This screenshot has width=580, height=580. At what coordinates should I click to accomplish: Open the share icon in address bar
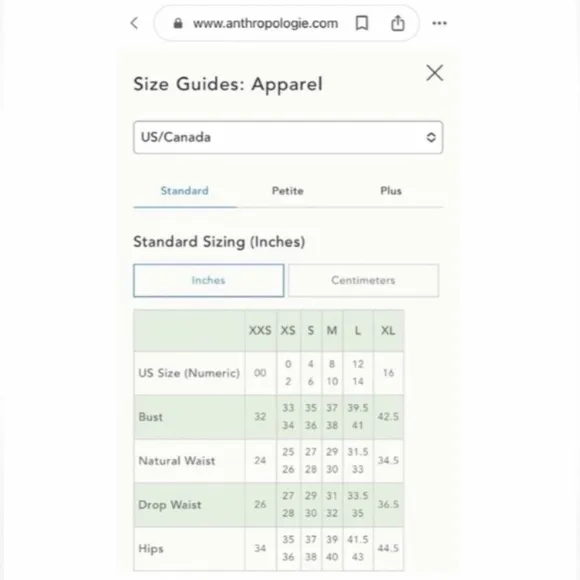(x=398, y=23)
